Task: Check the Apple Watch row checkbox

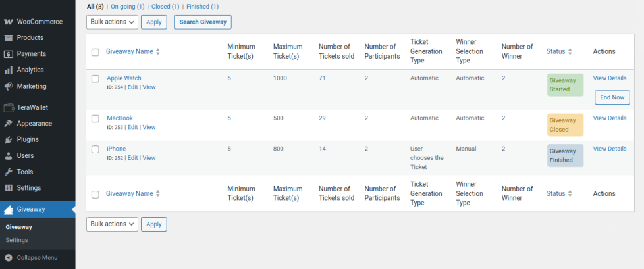Action: (95, 79)
